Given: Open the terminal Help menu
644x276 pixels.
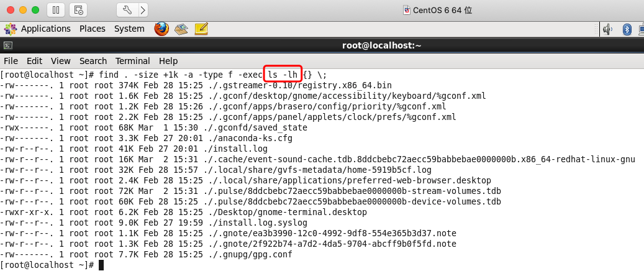Looking at the screenshot, I should pyautogui.click(x=168, y=61).
